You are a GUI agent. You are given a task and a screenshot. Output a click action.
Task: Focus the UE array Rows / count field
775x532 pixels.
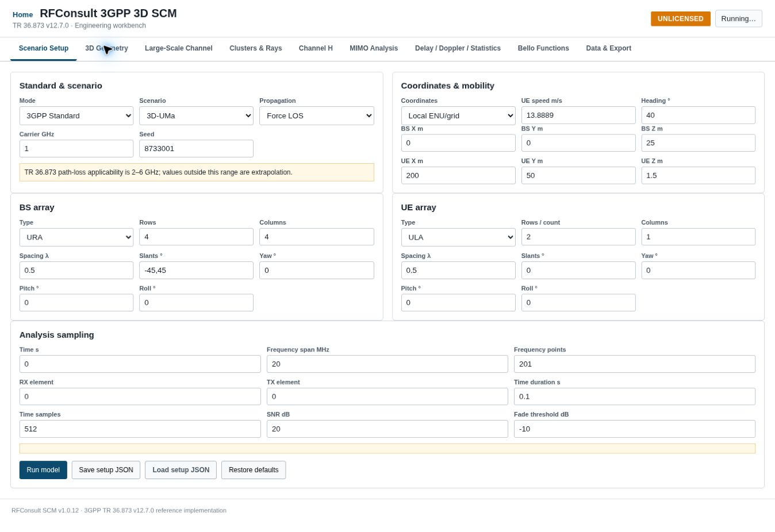(x=578, y=237)
